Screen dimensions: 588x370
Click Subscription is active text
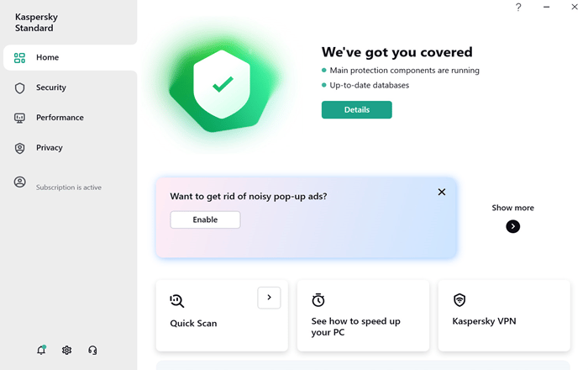point(69,188)
